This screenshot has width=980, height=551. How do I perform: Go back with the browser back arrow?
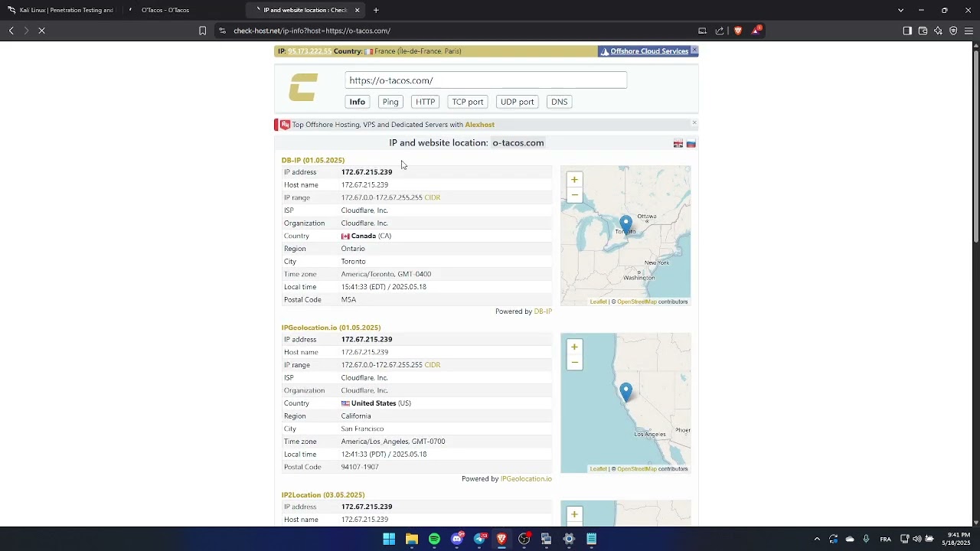pos(11,31)
